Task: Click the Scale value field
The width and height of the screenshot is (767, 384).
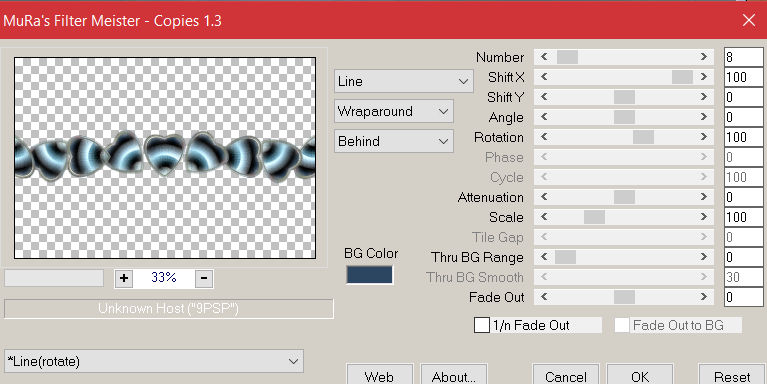Action: pyautogui.click(x=744, y=217)
